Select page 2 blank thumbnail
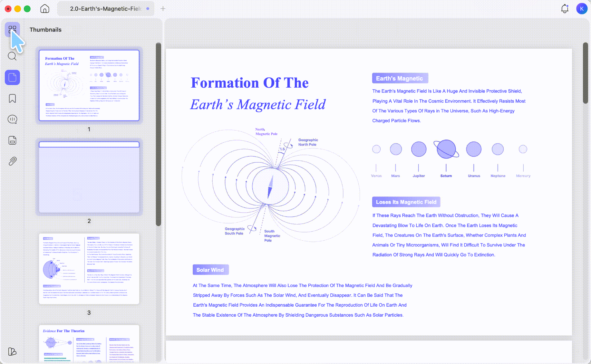The height and width of the screenshot is (364, 591). click(89, 177)
